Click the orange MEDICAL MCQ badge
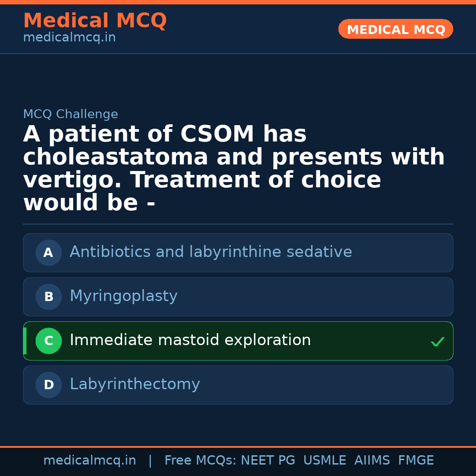 pos(395,29)
